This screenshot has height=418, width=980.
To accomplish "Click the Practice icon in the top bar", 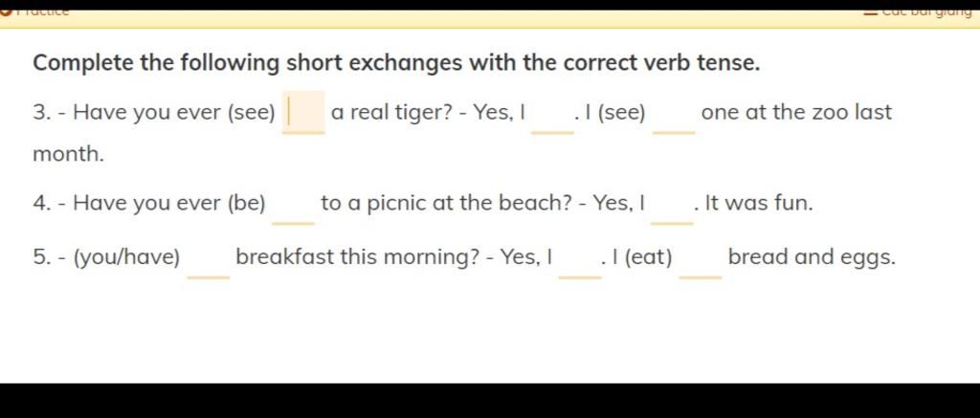I will click(4, 11).
